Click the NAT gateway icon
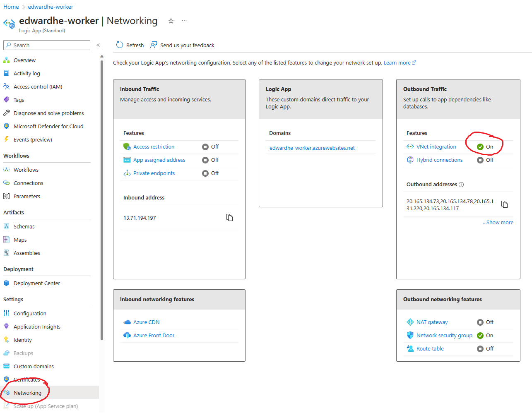This screenshot has height=413, width=532. 410,322
